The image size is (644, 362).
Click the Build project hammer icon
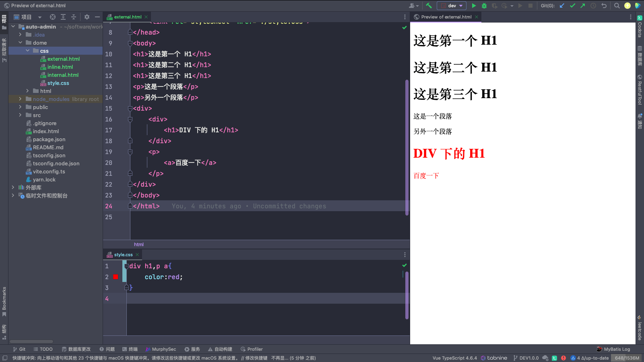pyautogui.click(x=429, y=6)
